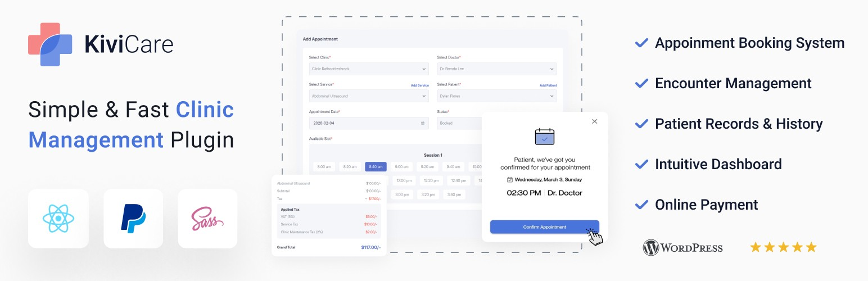This screenshot has height=281, width=868.
Task: Click the Add Appointment heading
Action: click(x=320, y=39)
